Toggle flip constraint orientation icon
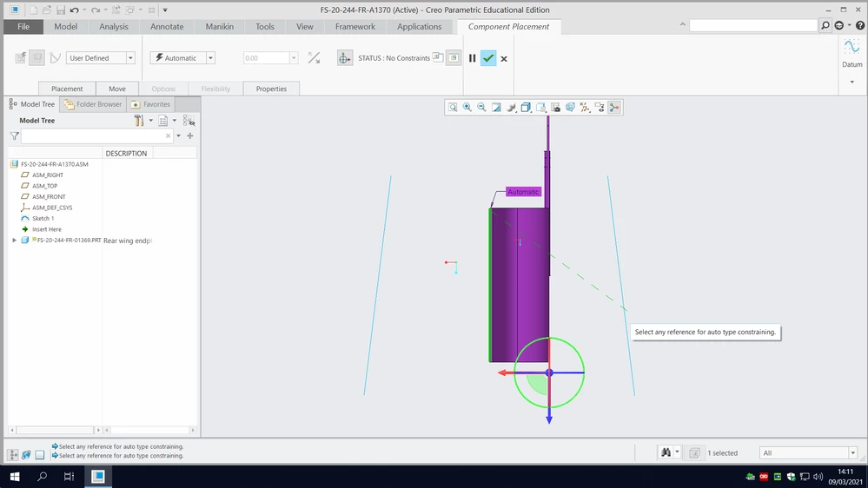 (x=314, y=57)
